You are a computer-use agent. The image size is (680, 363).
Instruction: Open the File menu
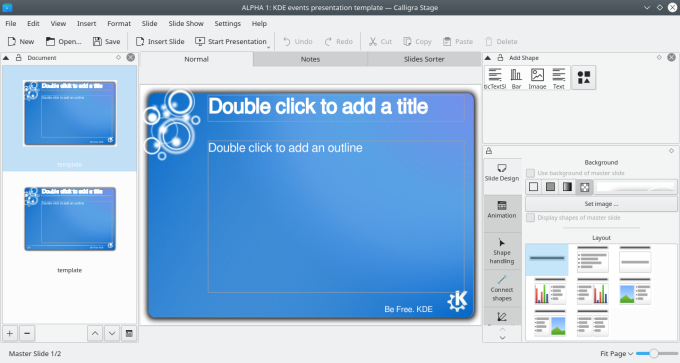[x=11, y=23]
